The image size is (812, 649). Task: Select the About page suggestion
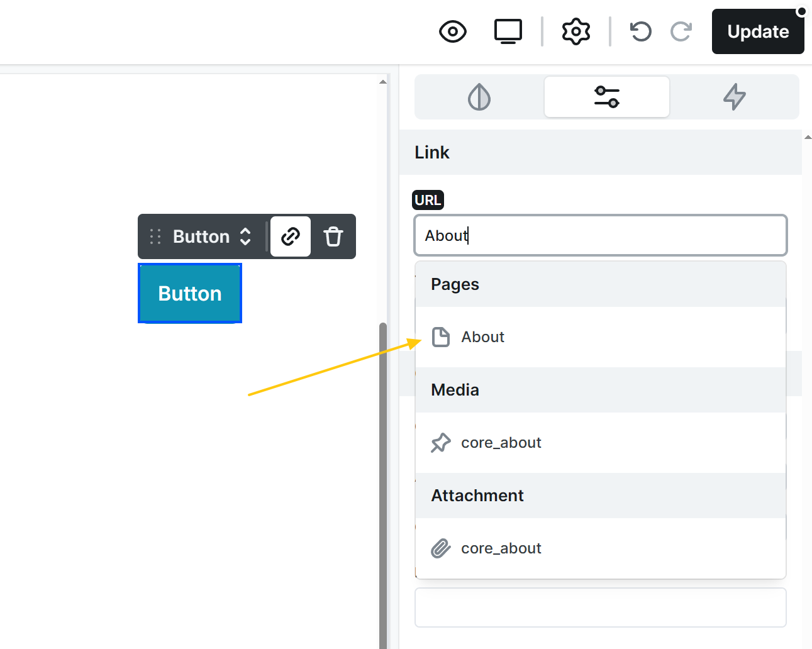point(482,337)
